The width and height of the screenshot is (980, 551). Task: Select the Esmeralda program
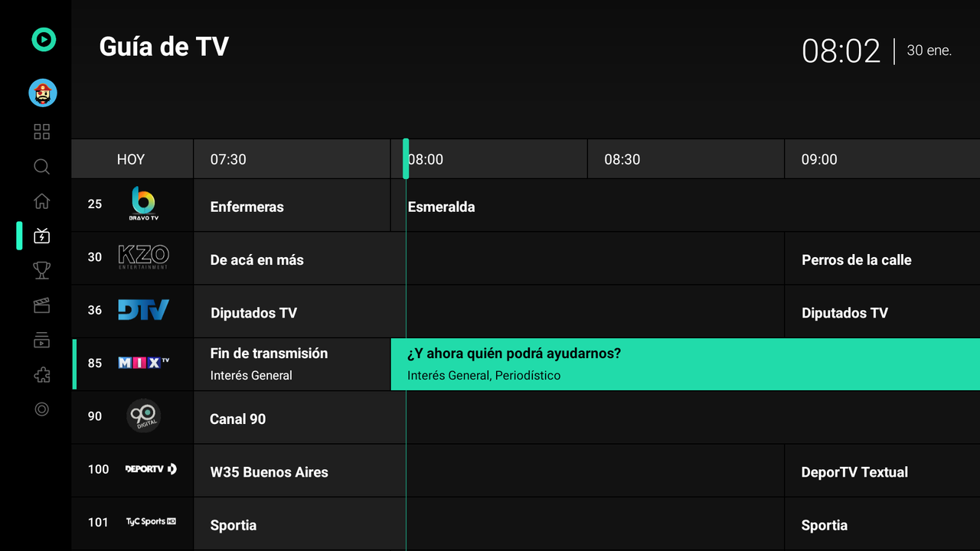tap(442, 207)
